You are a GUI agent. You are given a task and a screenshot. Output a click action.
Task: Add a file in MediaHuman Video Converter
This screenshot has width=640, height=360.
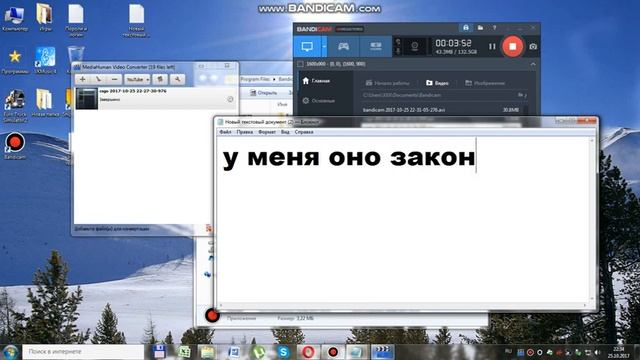[x=82, y=79]
